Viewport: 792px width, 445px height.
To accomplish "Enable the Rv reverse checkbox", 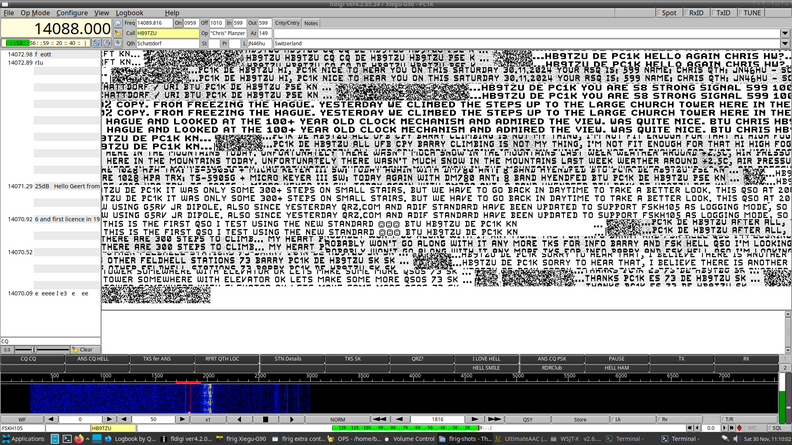I will coord(679,419).
